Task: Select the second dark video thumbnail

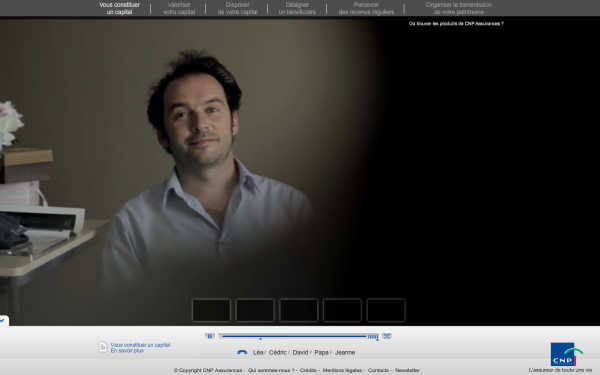Action: pyautogui.click(x=255, y=310)
